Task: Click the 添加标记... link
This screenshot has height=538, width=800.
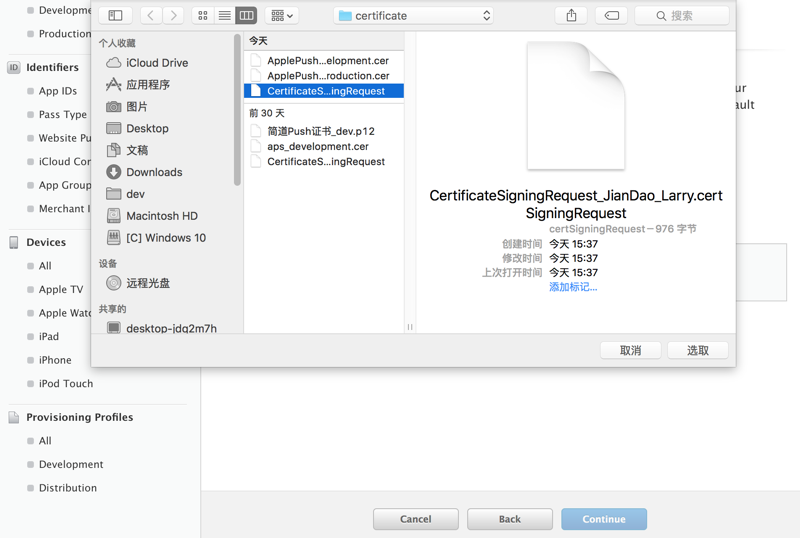Action: (x=573, y=287)
